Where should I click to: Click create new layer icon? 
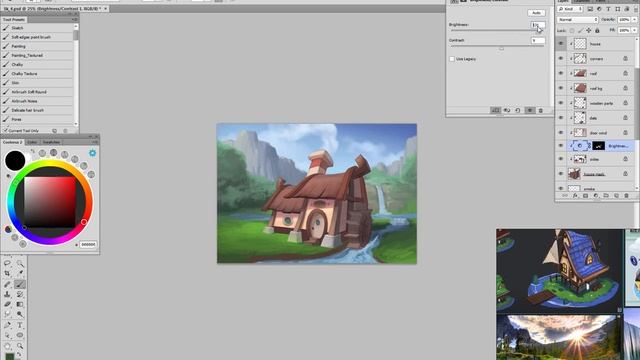pyautogui.click(x=616, y=196)
